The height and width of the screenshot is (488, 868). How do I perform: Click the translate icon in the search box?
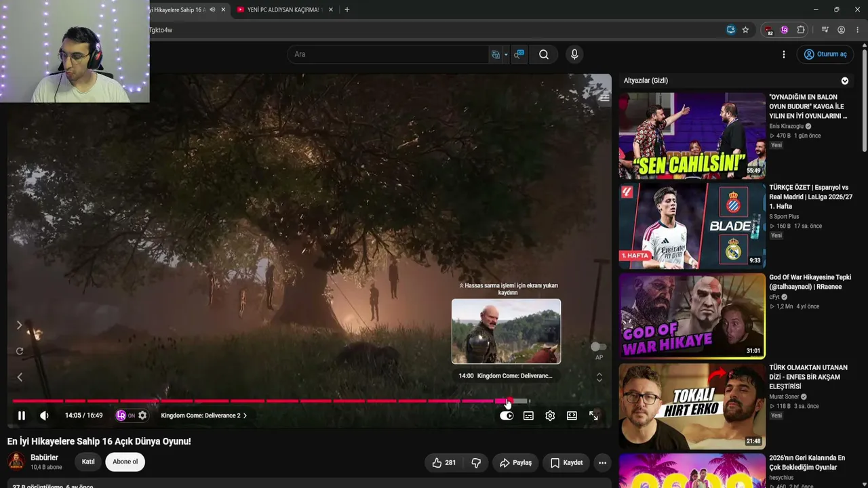pos(496,54)
